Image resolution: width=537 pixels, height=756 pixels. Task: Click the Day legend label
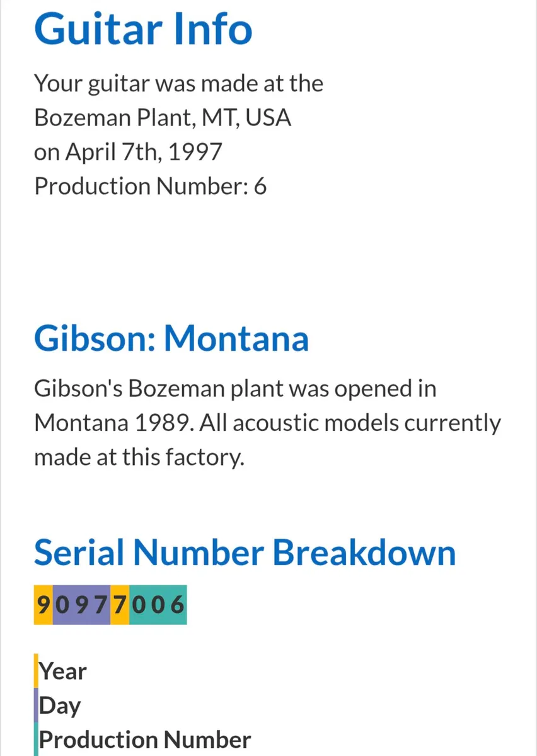[60, 706]
